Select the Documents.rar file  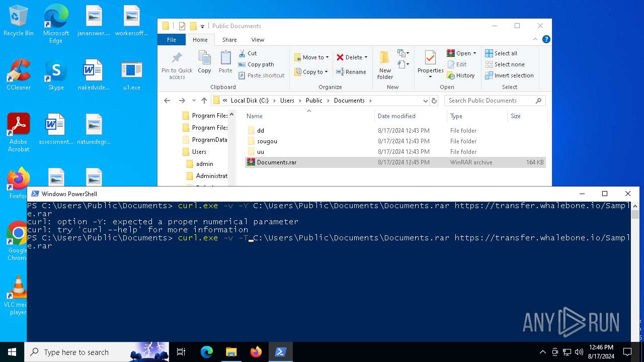pos(395,162)
